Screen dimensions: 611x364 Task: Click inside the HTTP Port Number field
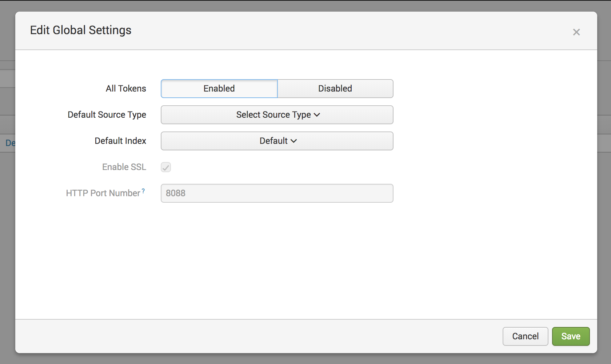pos(277,193)
